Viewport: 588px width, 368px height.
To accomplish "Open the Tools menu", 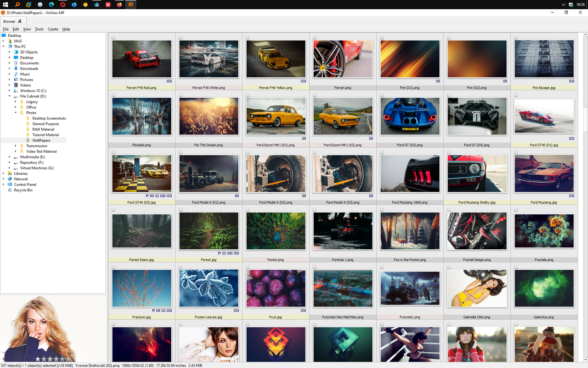I will click(39, 29).
